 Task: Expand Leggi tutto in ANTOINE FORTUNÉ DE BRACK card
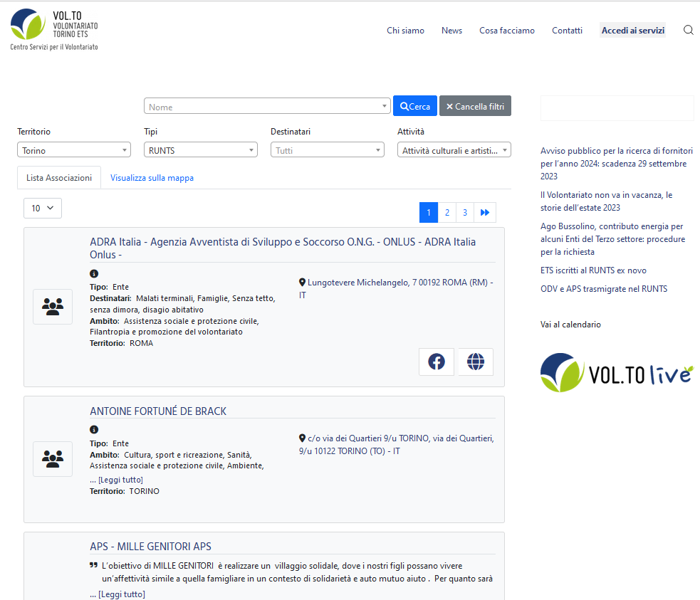[x=120, y=480]
